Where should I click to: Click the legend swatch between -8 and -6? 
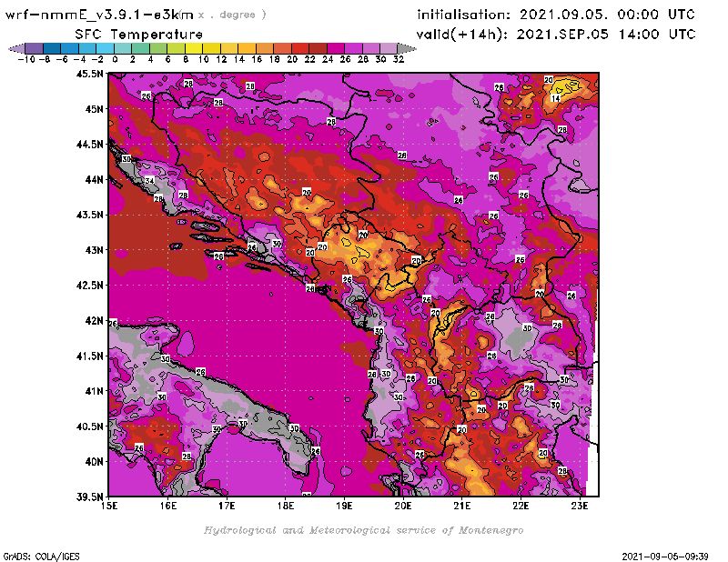click(52, 48)
